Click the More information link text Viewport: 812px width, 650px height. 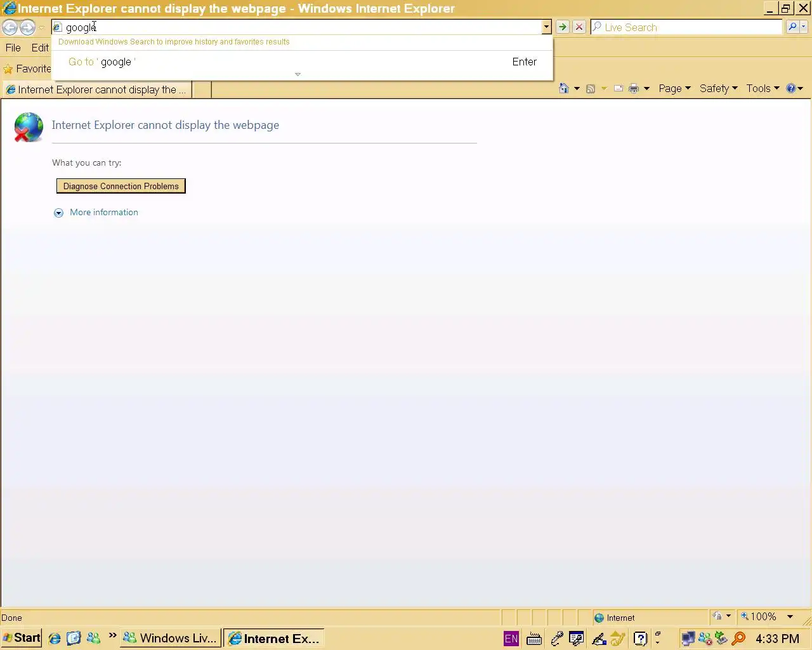[104, 212]
